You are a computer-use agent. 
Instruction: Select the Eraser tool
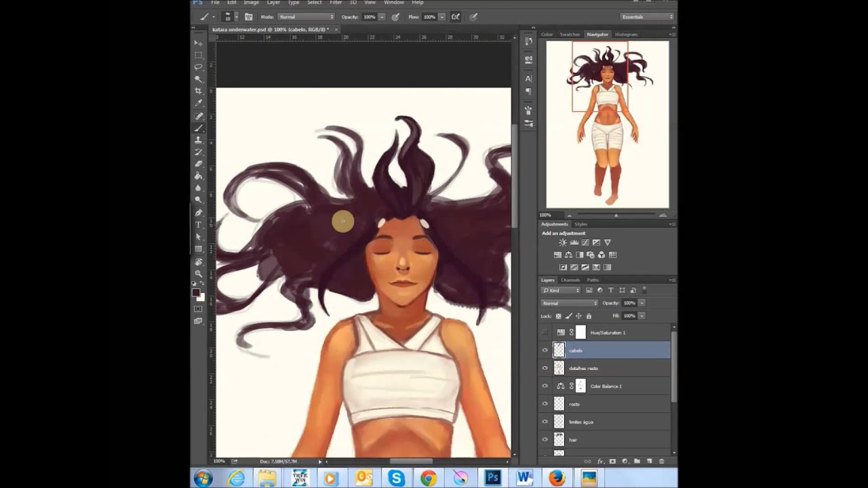coord(199,164)
